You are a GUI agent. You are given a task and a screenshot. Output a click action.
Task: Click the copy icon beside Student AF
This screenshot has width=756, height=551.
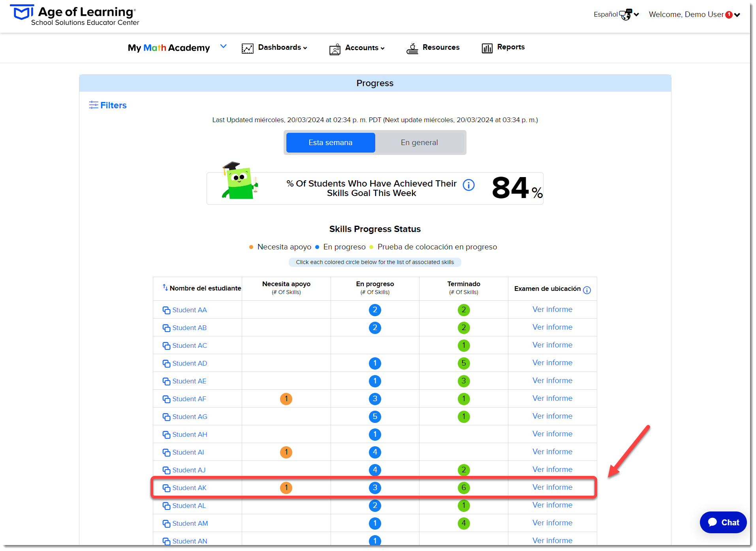coord(166,399)
